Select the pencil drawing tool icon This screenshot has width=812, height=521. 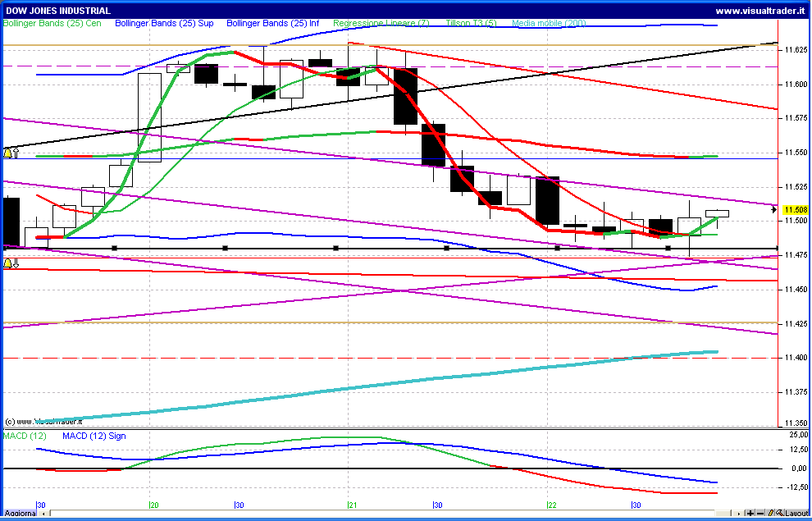point(770,514)
